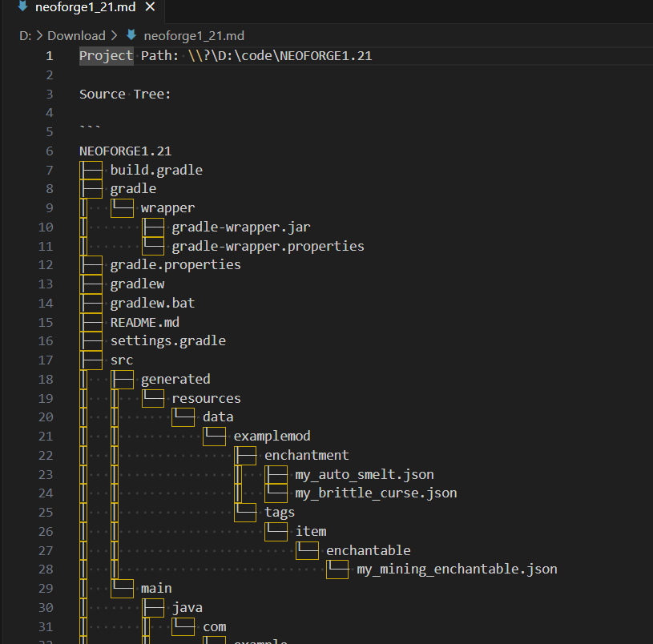This screenshot has height=644, width=653.
Task: Click the README.md entry
Action: [x=144, y=323]
